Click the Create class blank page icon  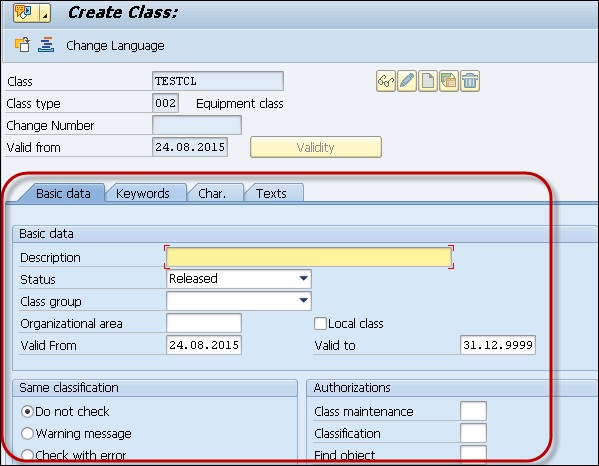[x=428, y=81]
